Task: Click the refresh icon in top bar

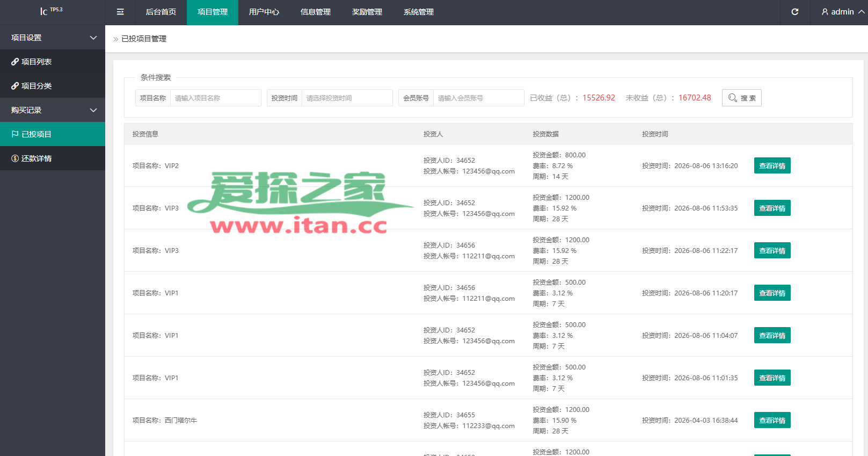Action: click(795, 12)
